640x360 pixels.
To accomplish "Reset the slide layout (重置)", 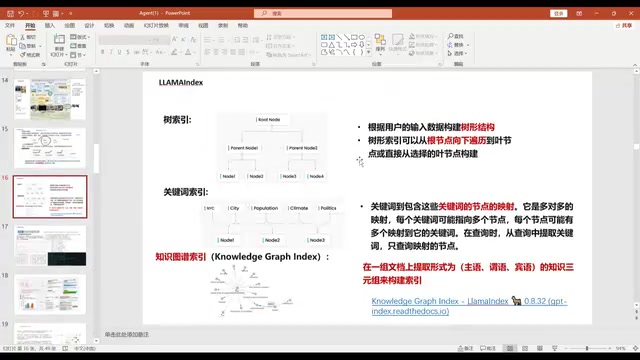I will click(x=79, y=46).
